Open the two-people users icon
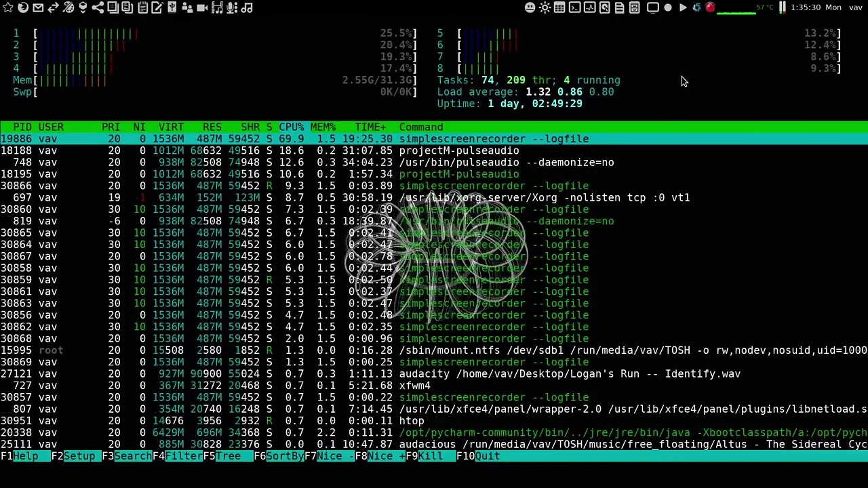Image resolution: width=868 pixels, height=488 pixels. [187, 7]
